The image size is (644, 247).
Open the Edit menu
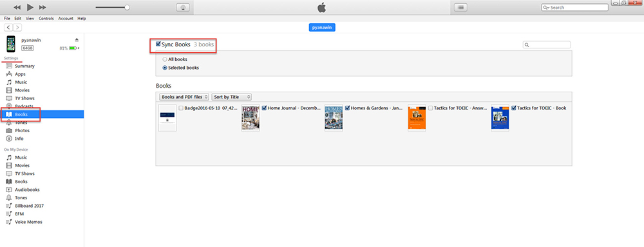(x=17, y=19)
